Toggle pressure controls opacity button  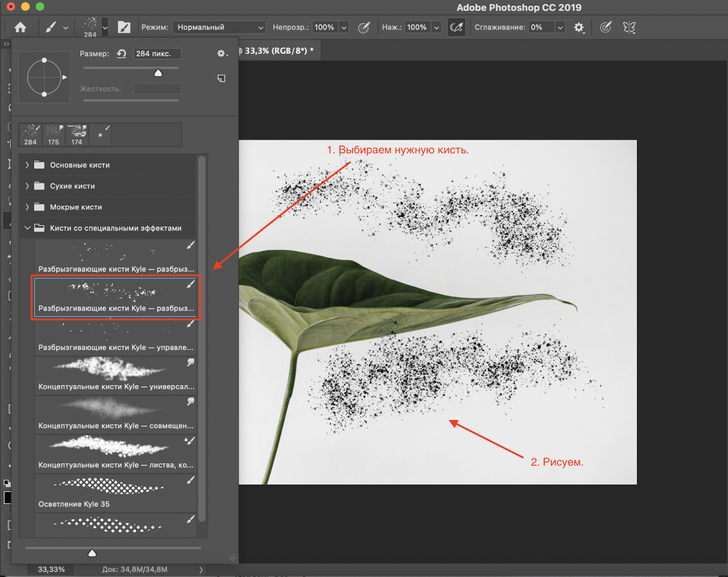[364, 27]
